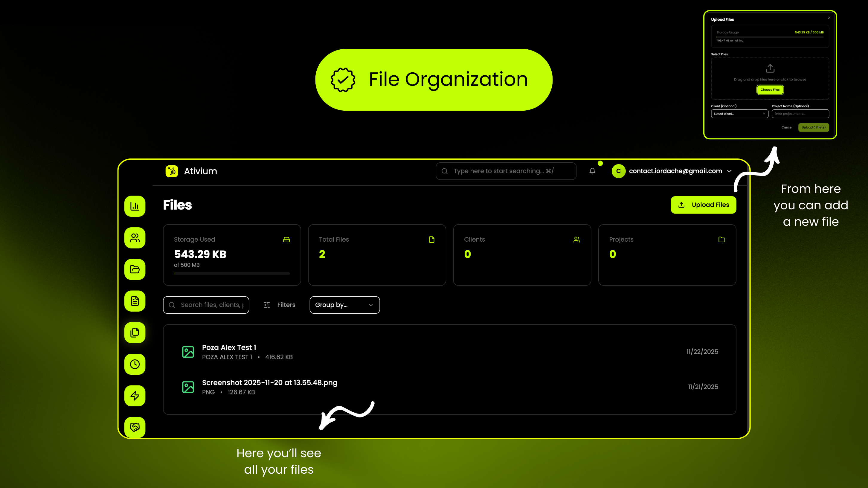
Task: Click the Upload Files button
Action: coord(703,205)
